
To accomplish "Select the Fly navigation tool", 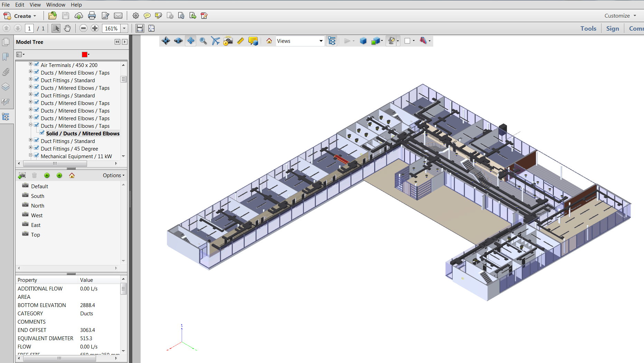I will [x=215, y=41].
